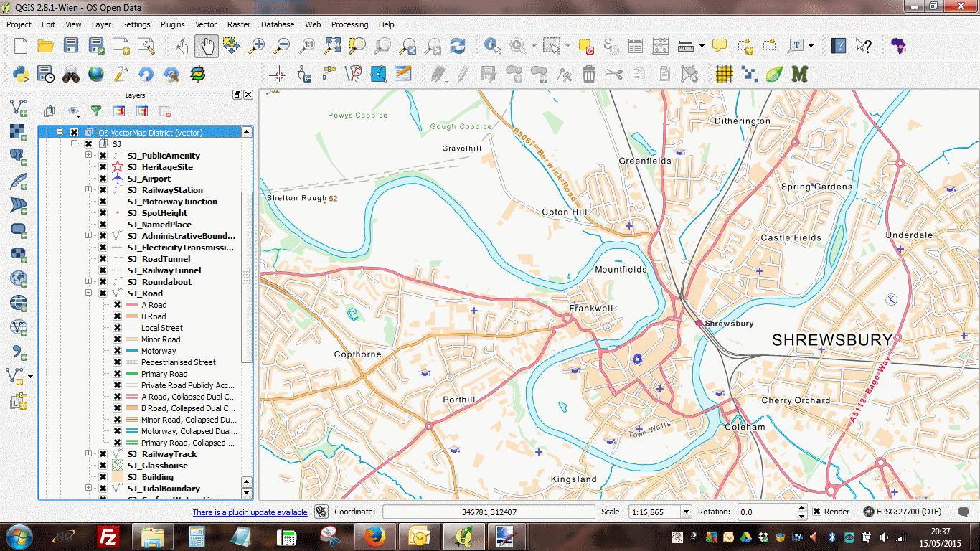Select the Pan Map hand tool
Screen dimensions: 980x551
click(x=207, y=46)
